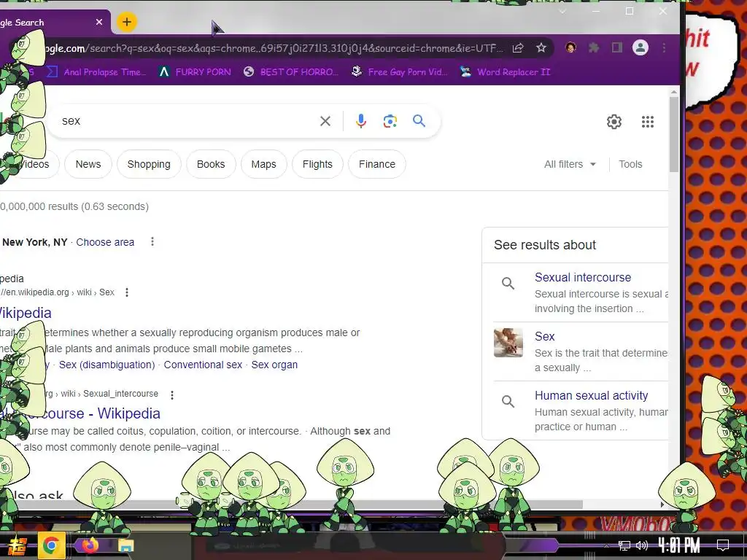Switch to the Finance results tab
Viewport: 747px width, 560px height.
[x=377, y=164]
